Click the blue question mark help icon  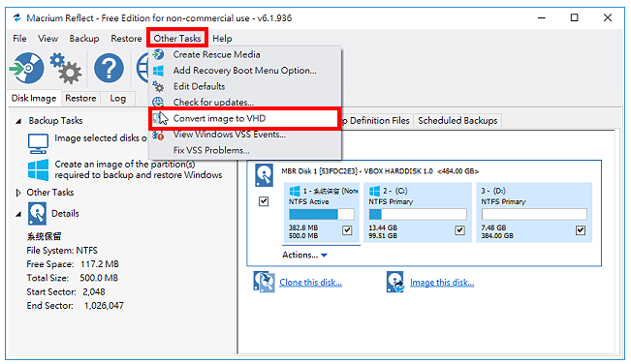click(109, 69)
